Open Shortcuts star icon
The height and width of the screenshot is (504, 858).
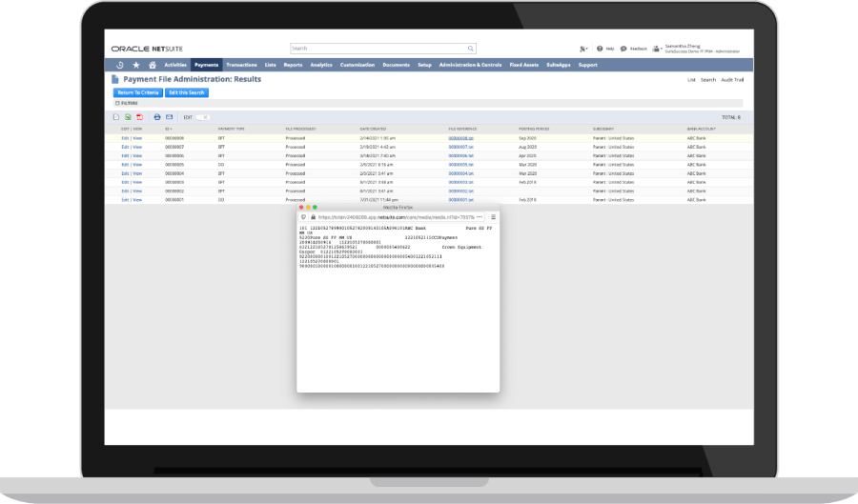click(x=136, y=65)
